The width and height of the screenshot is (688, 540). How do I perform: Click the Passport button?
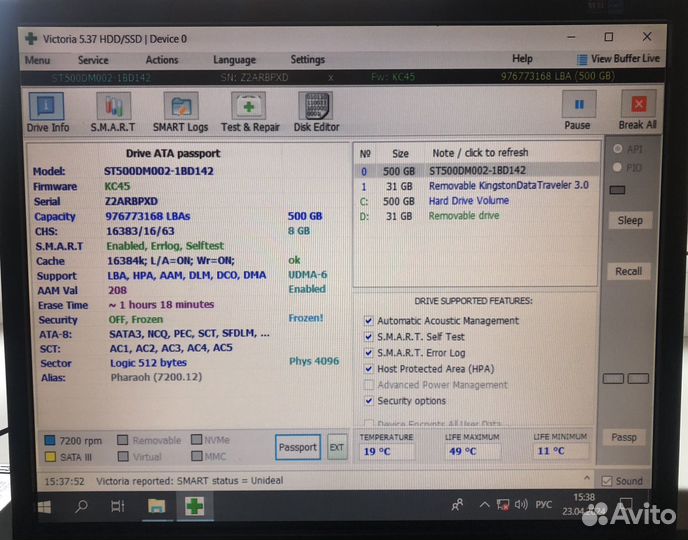(x=298, y=447)
